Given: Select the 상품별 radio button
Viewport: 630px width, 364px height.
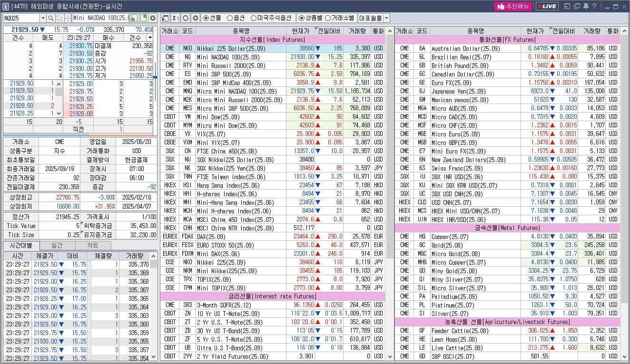Looking at the screenshot, I should click(302, 18).
